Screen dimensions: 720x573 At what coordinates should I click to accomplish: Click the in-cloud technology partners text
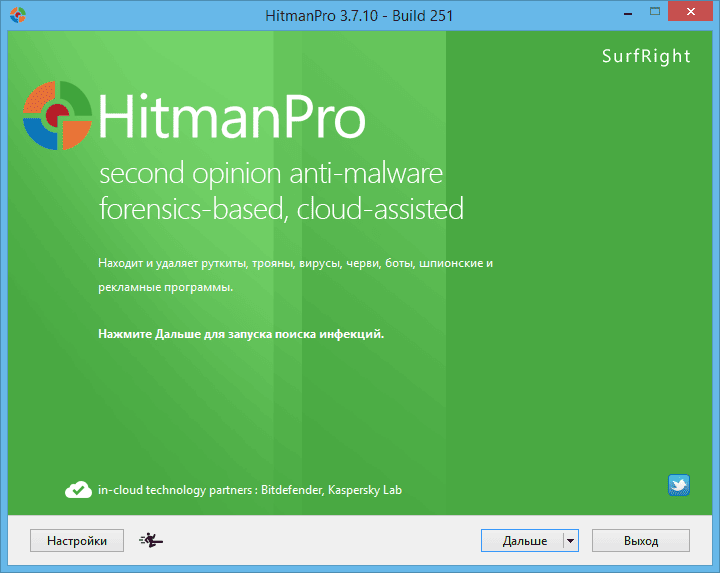pyautogui.click(x=250, y=490)
